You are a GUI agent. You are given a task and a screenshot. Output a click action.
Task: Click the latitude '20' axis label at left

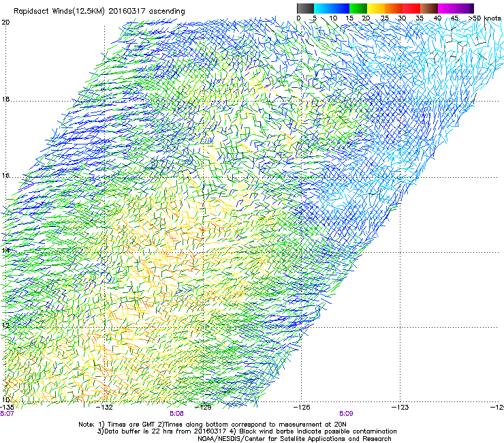(x=5, y=22)
